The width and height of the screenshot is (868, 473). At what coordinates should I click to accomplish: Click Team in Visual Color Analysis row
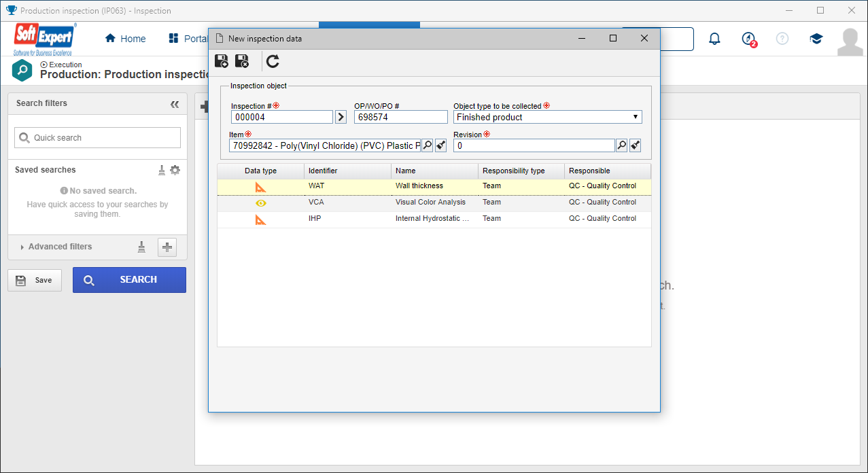click(x=491, y=203)
